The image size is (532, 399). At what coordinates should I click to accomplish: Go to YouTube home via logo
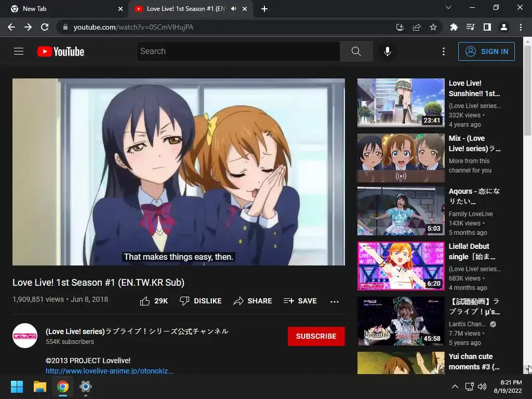pos(61,51)
